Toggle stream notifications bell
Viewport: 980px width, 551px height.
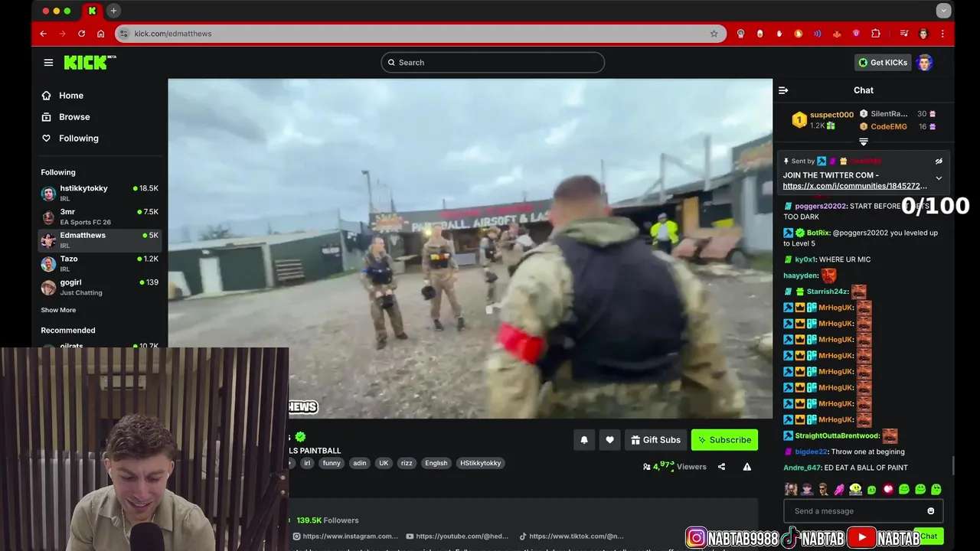point(584,440)
